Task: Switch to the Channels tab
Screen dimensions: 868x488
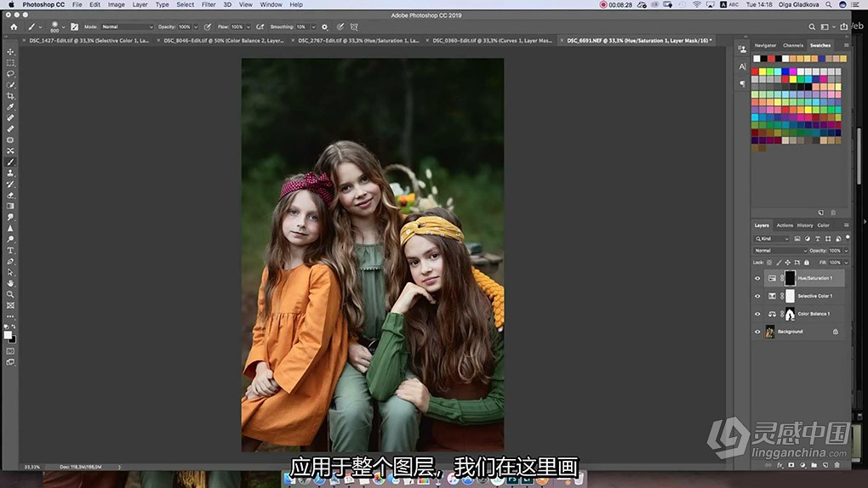Action: (793, 45)
